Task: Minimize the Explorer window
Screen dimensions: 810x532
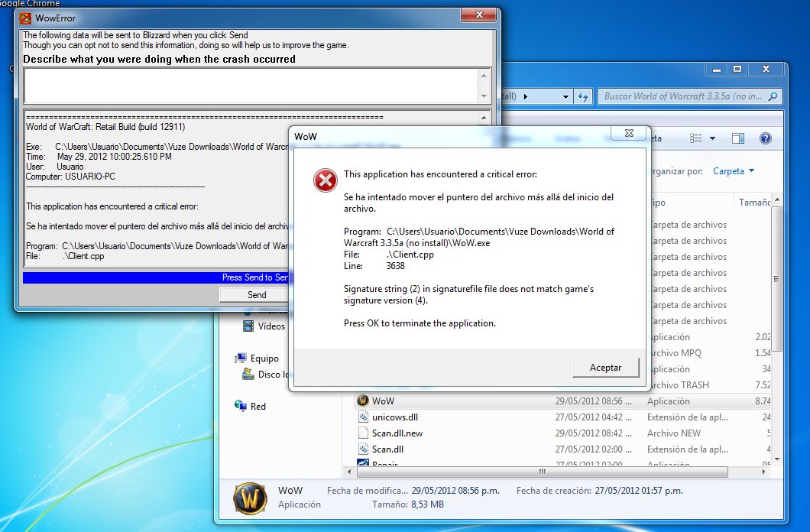Action: pos(717,69)
